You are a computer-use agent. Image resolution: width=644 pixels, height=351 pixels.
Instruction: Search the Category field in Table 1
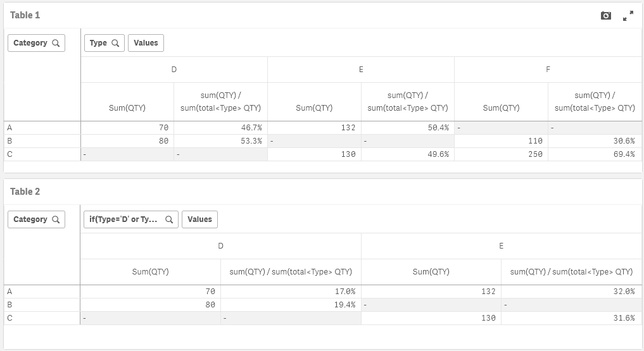click(x=56, y=43)
